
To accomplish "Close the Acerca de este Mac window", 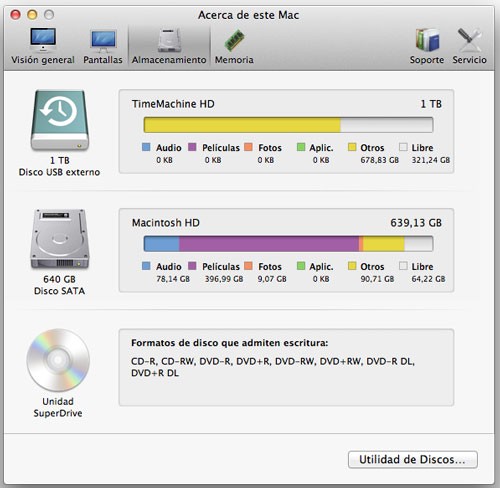I will (15, 15).
